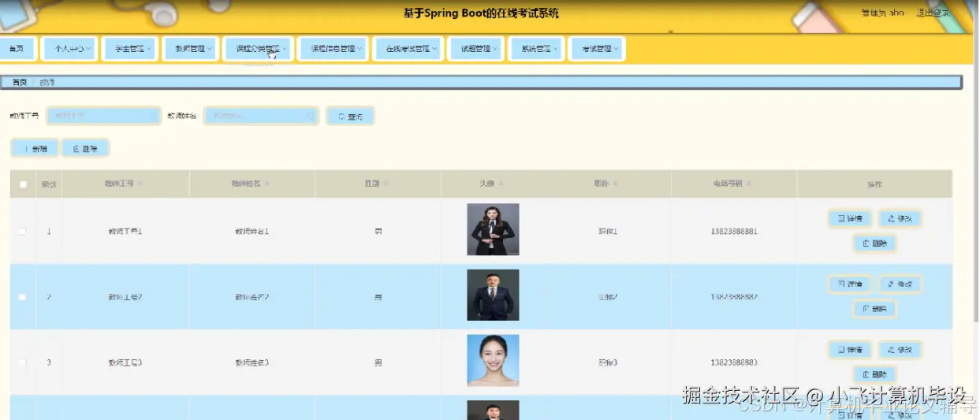Expand the 课程分类管理 menu
This screenshot has height=420, width=980.
(x=258, y=49)
